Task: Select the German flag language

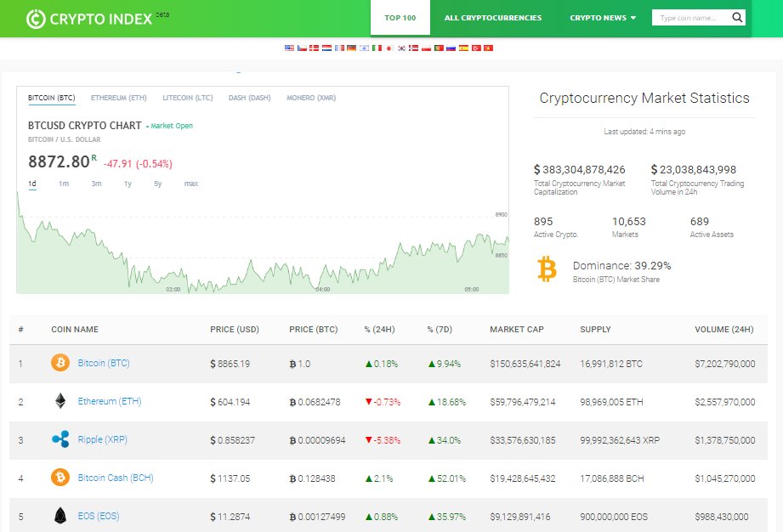Action: click(x=351, y=48)
